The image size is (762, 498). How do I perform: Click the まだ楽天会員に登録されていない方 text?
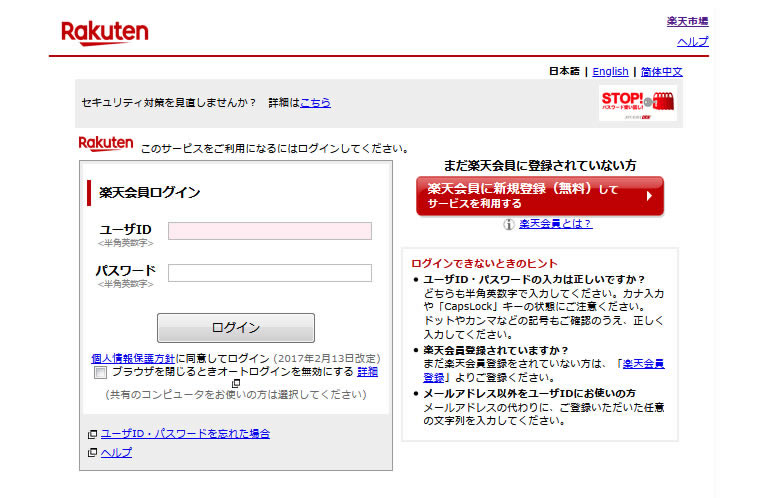(540, 166)
